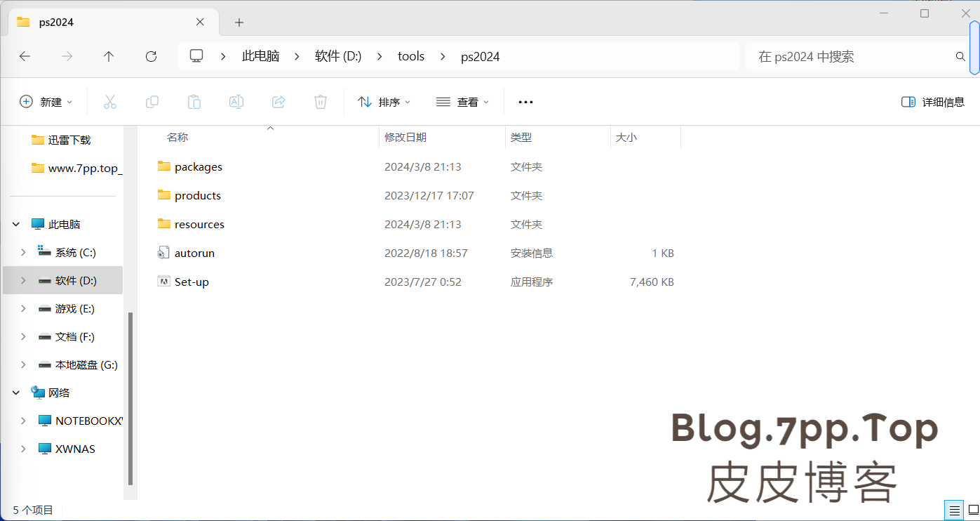
Task: Select the resources folder icon
Action: coord(164,224)
